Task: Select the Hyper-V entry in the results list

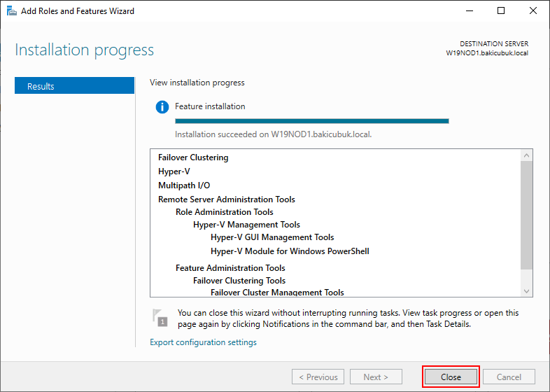Action: point(174,171)
